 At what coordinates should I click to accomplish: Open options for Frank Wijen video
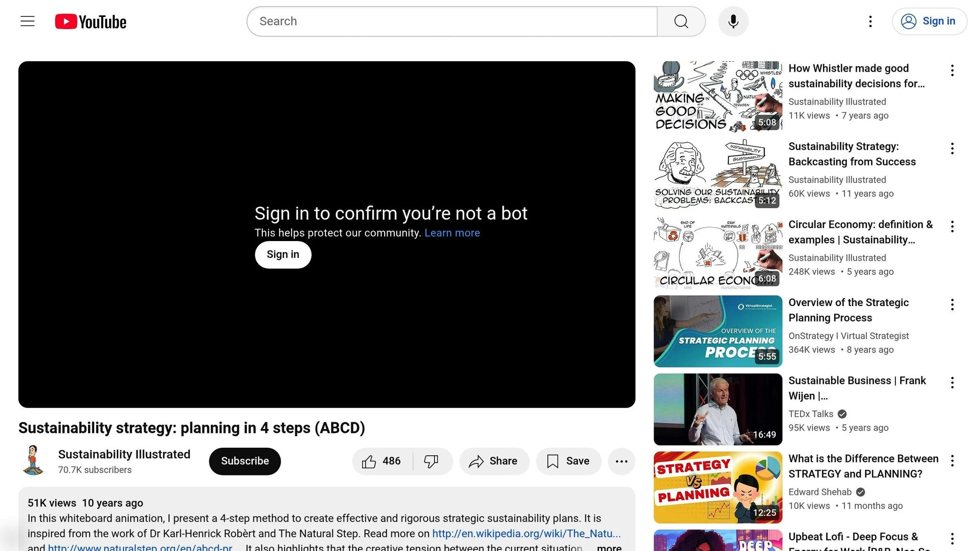[x=952, y=382]
